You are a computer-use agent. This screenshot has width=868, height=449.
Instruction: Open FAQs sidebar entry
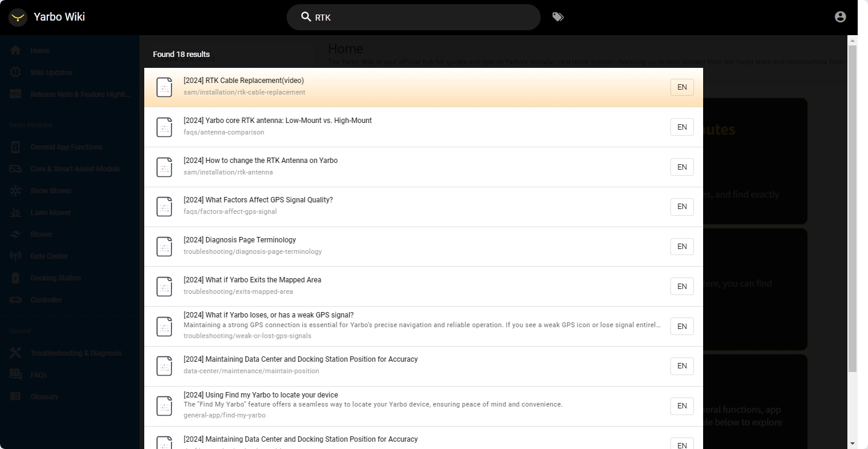tap(70, 375)
